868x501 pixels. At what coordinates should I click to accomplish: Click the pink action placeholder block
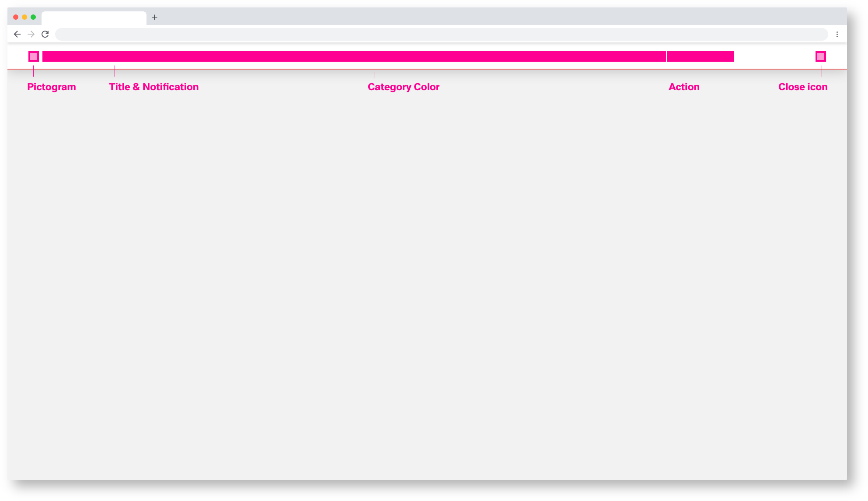(700, 56)
